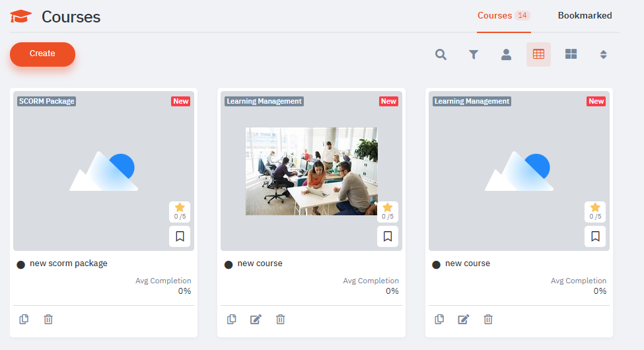Screen dimensions: 644x350
Task: Click the star rating on new course without photo
Action: [596, 211]
